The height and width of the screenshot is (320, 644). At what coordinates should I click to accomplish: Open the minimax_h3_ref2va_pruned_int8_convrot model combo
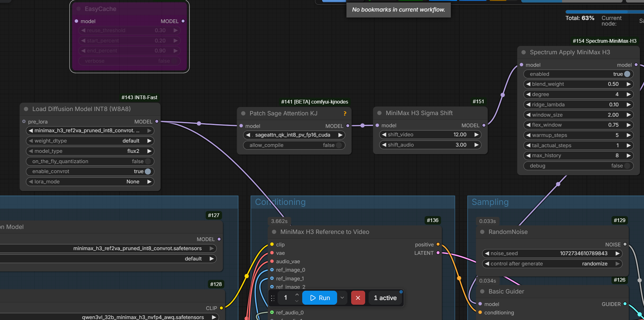pos(90,130)
